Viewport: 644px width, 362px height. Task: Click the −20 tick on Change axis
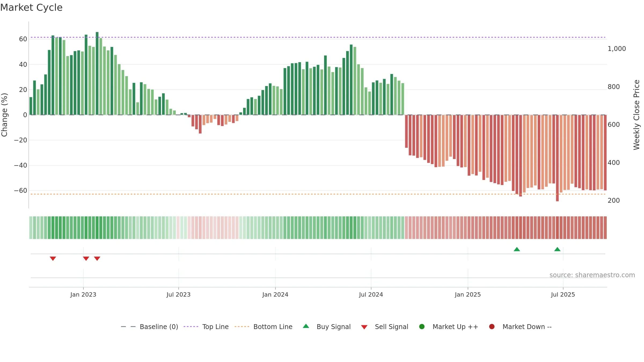tap(21, 140)
